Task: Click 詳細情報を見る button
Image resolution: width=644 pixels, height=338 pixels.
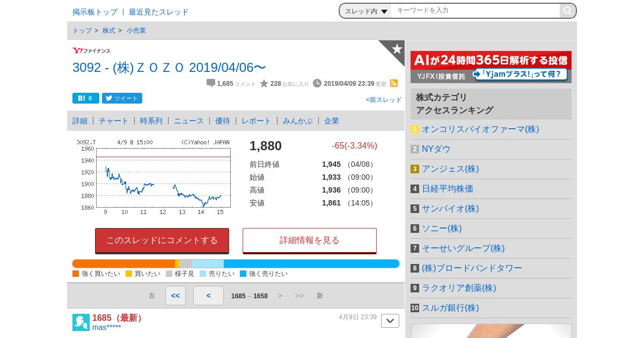Action: pyautogui.click(x=310, y=240)
